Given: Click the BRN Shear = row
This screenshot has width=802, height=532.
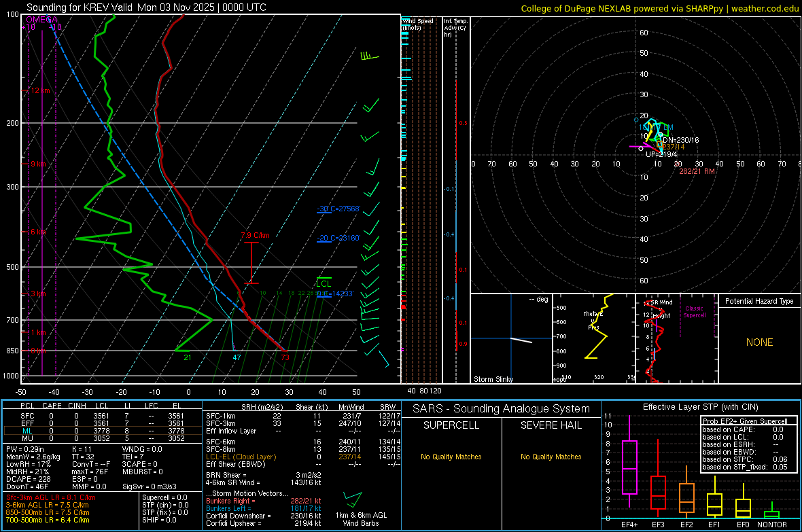Looking at the screenshot, I should [x=264, y=475].
